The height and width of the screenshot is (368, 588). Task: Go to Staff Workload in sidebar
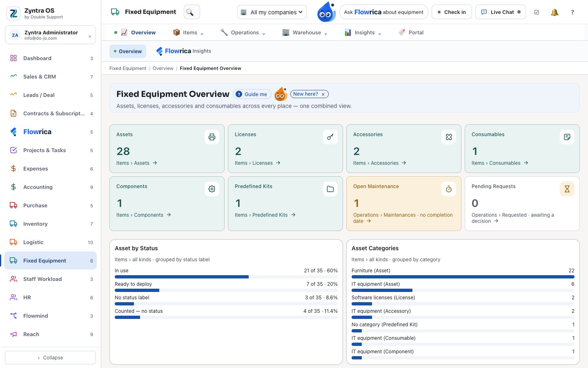point(50,279)
